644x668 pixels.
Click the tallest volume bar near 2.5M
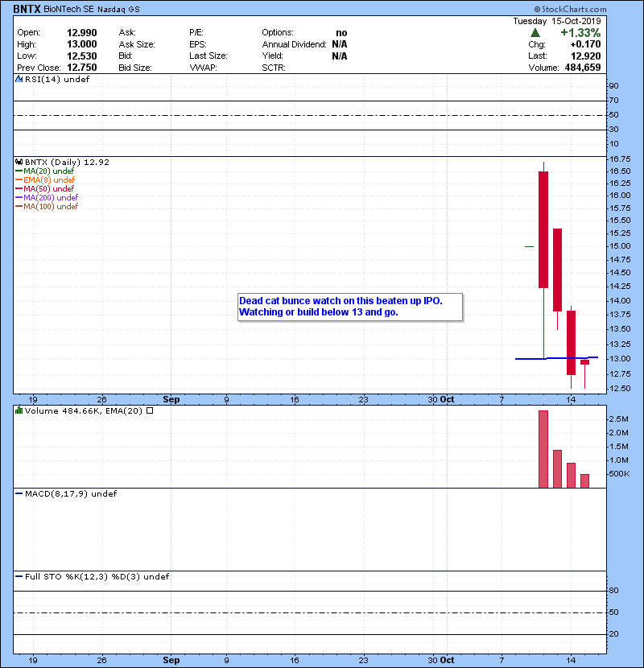pos(543,449)
